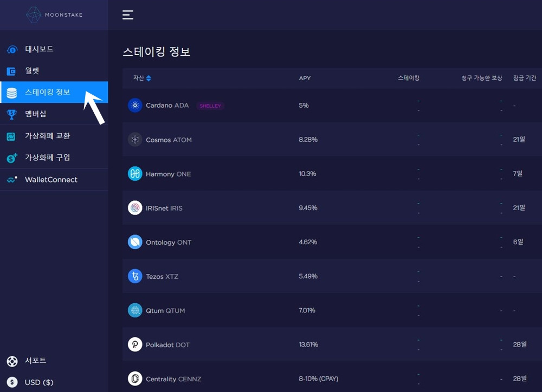This screenshot has width=542, height=392.
Task: Select the Qtum QTUM asset name
Action: click(x=165, y=311)
